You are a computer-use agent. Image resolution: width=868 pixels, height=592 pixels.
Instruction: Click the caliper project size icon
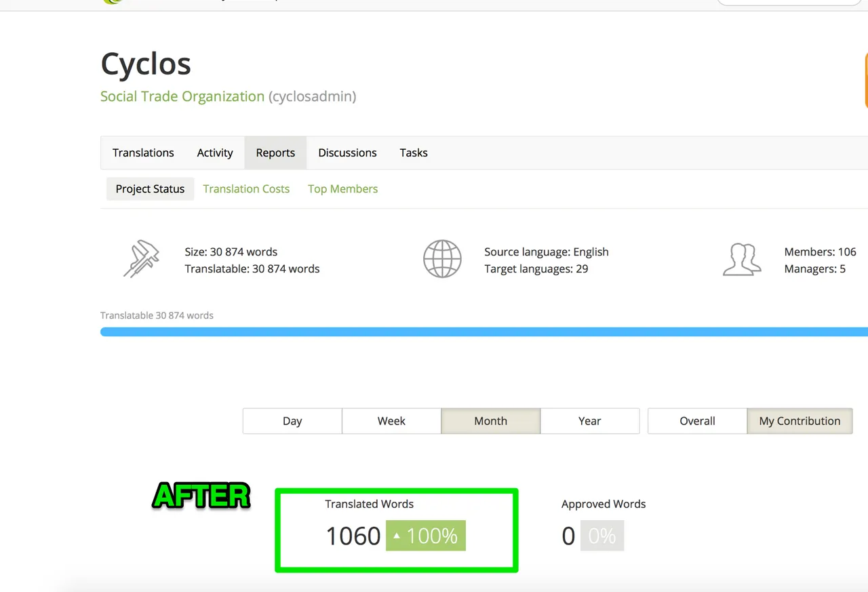141,258
